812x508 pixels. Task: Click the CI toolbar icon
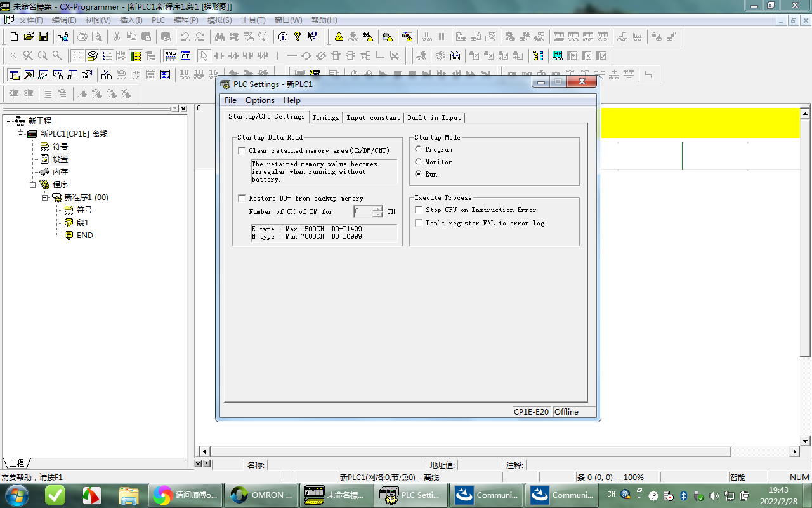185,56
